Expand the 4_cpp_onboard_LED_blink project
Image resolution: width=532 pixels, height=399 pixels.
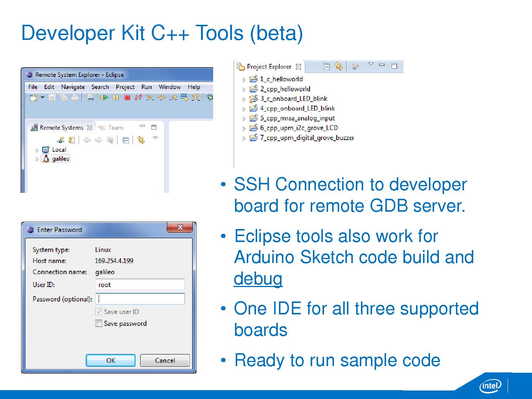coord(244,109)
